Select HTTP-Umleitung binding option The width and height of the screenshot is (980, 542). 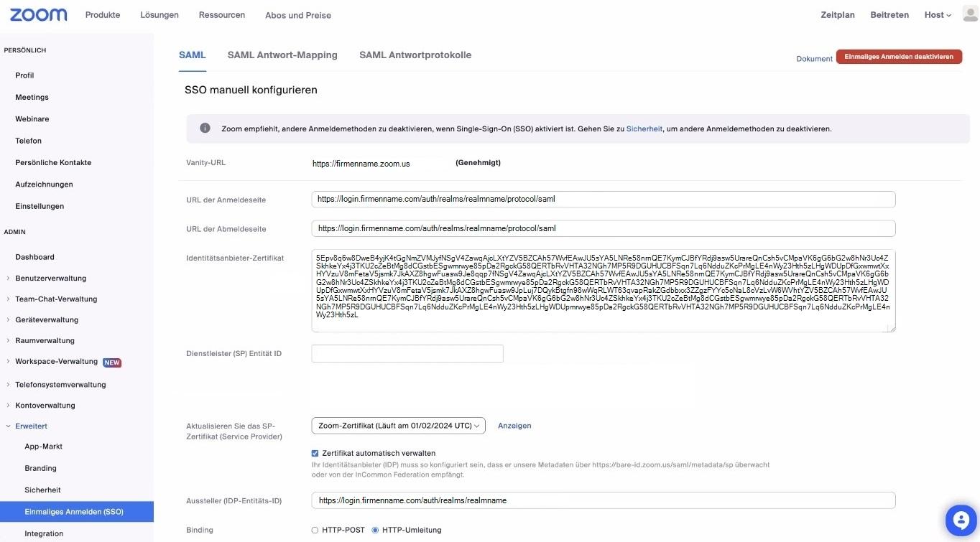point(375,530)
